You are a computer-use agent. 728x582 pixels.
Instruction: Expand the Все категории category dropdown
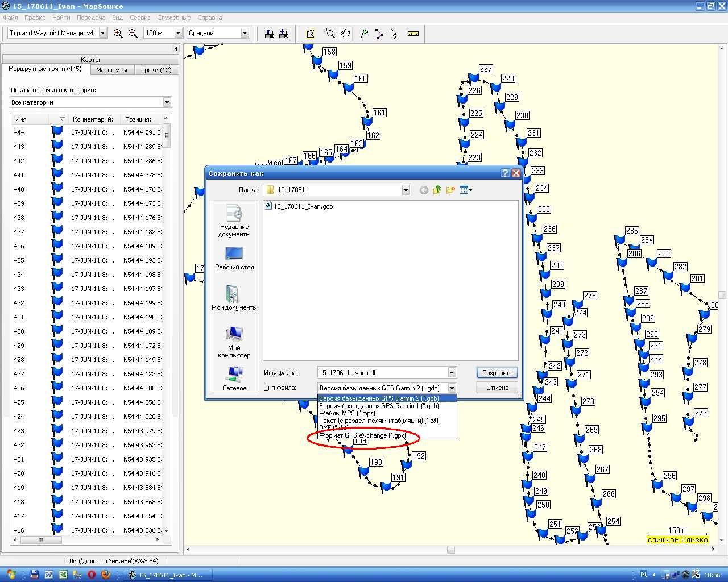(167, 102)
